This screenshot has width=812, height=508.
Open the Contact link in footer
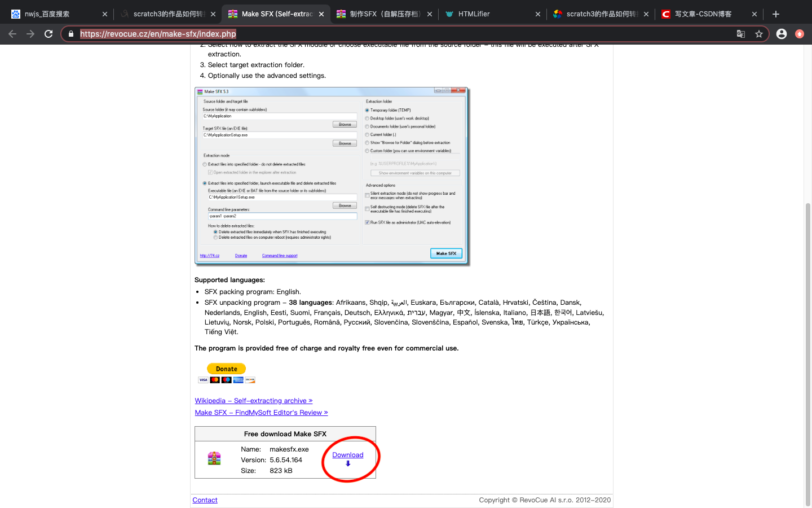click(205, 500)
